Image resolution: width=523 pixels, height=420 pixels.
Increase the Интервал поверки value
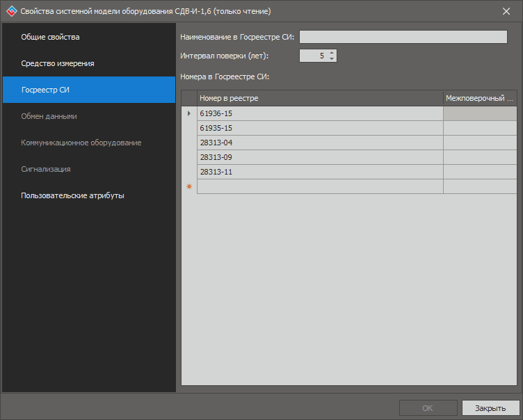tap(332, 53)
